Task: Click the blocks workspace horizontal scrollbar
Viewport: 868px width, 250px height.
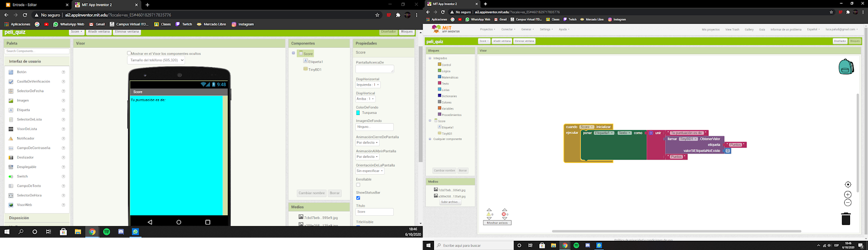Action: pyautogui.click(x=676, y=231)
